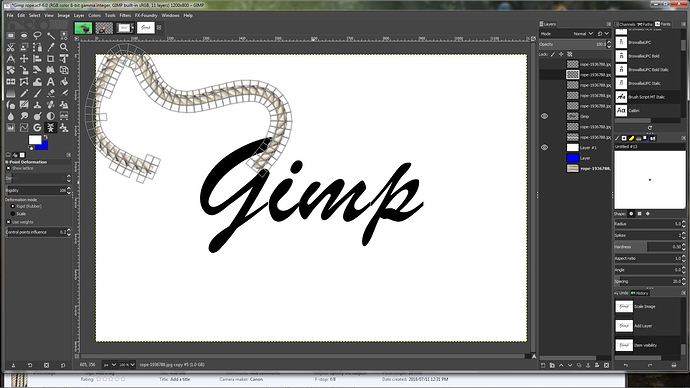Create a new layer button
The image size is (690, 388).
543,365
